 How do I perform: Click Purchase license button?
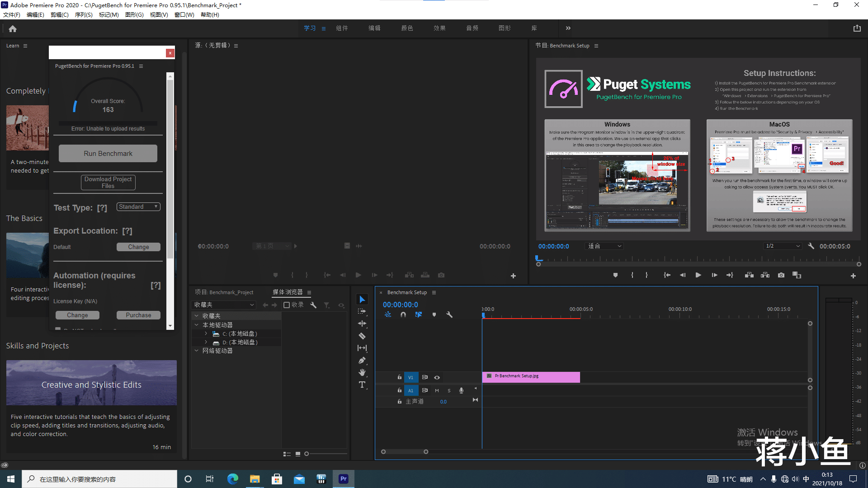tap(138, 315)
